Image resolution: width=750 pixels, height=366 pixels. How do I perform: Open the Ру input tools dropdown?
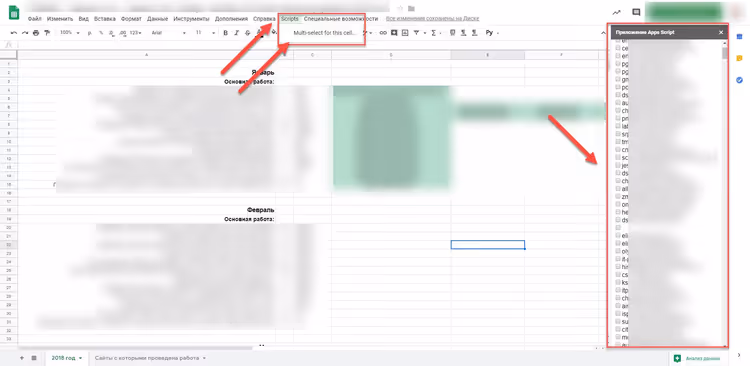492,33
